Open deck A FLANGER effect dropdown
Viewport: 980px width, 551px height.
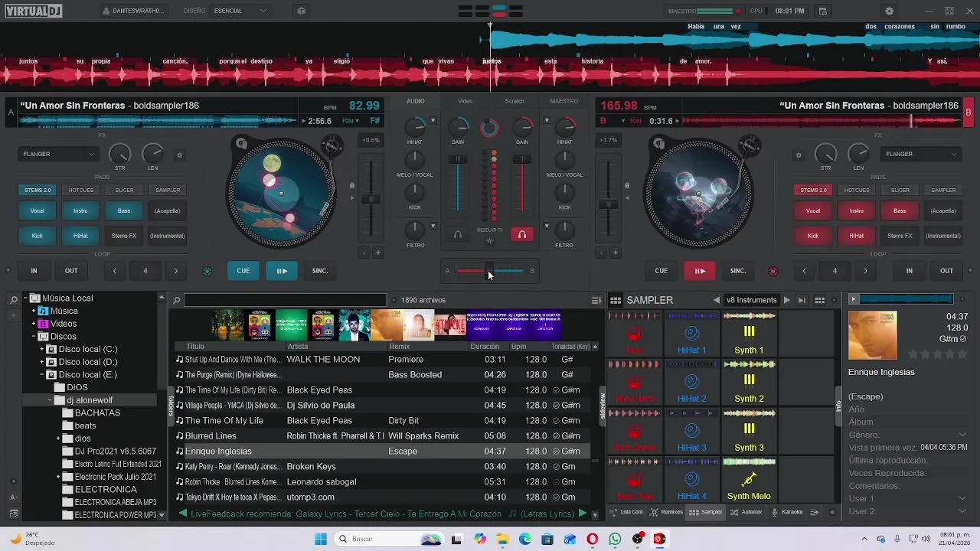point(59,154)
